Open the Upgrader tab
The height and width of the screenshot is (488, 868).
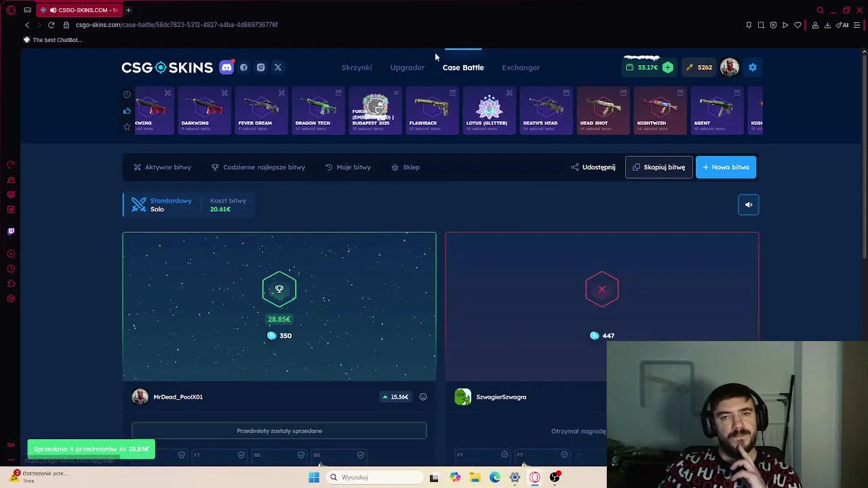coord(407,67)
